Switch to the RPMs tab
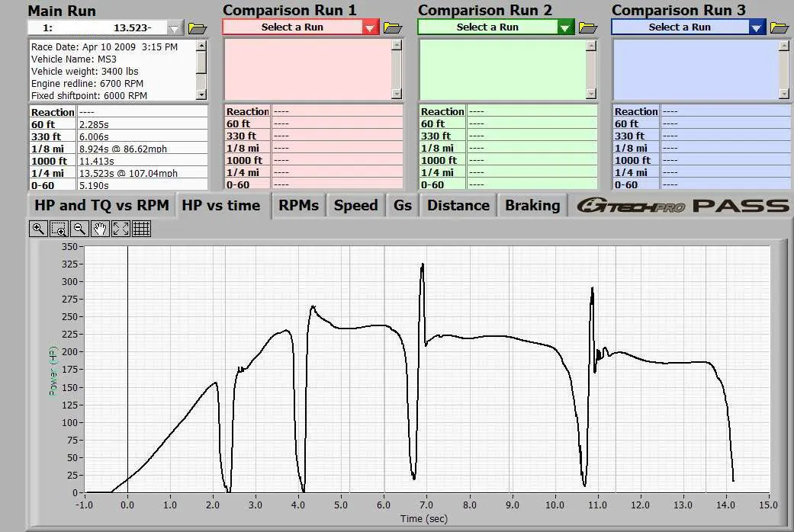794x532 pixels. click(x=299, y=206)
